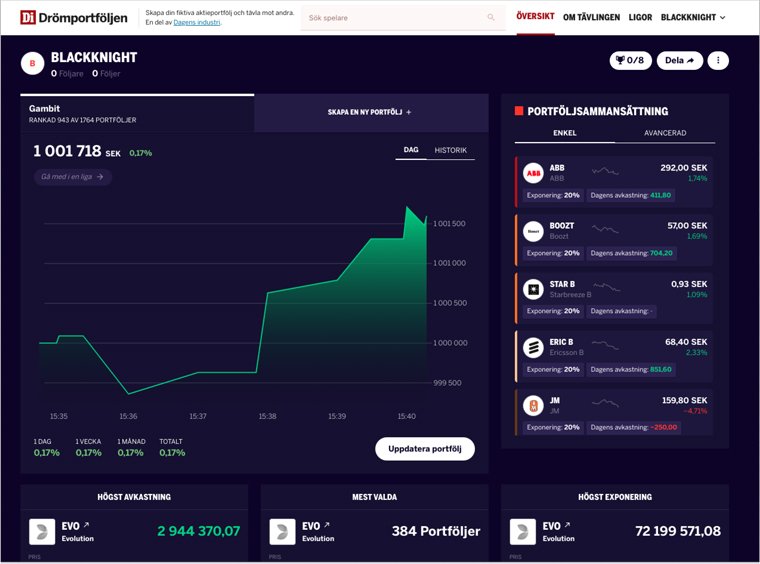Viewport: 760px width, 564px height.
Task: Click the Ericsson B logo icon
Action: pos(533,347)
